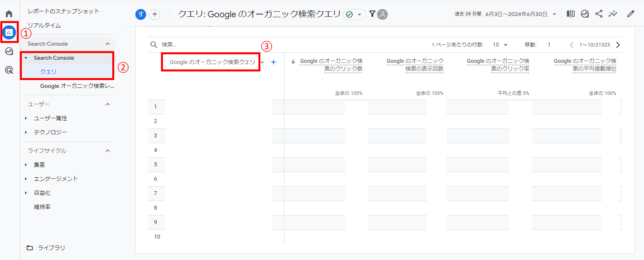Viewport: 644px width, 260px height.
Task: Select the クエリ report
Action: [48, 72]
